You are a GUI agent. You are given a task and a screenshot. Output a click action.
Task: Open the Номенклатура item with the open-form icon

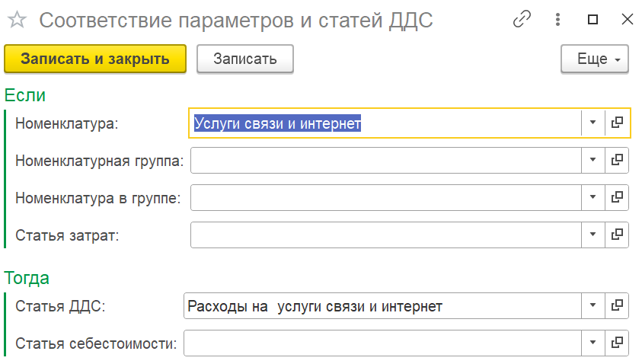617,123
